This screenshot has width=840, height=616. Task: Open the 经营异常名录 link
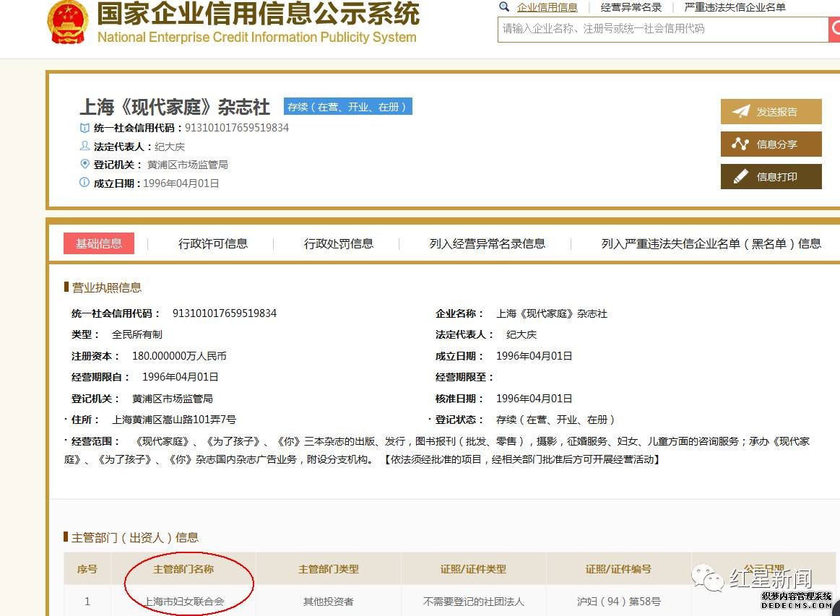[x=631, y=7]
